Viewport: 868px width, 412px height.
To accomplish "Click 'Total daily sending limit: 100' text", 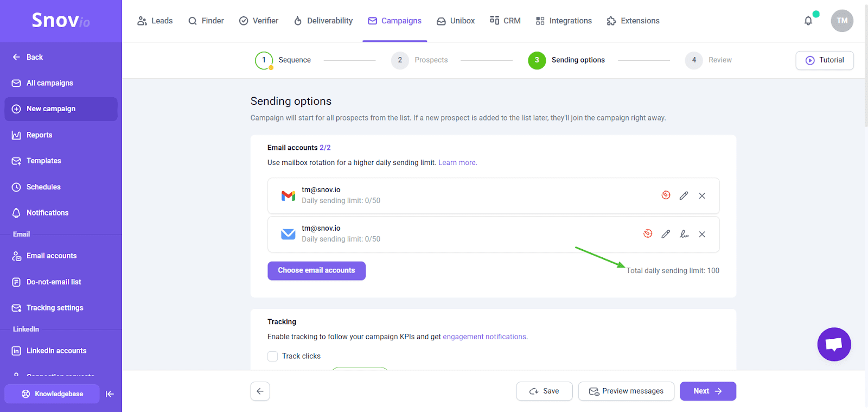I will 673,270.
